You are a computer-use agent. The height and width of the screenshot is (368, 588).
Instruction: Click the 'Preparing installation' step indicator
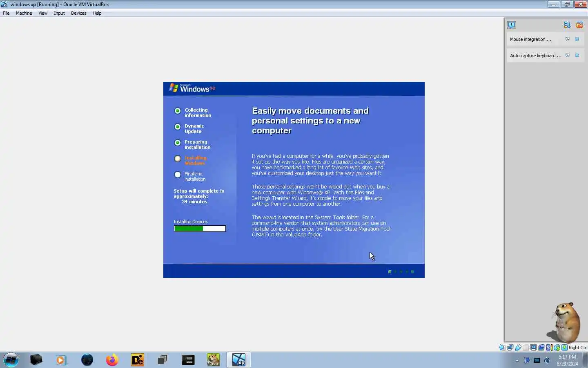[178, 143]
